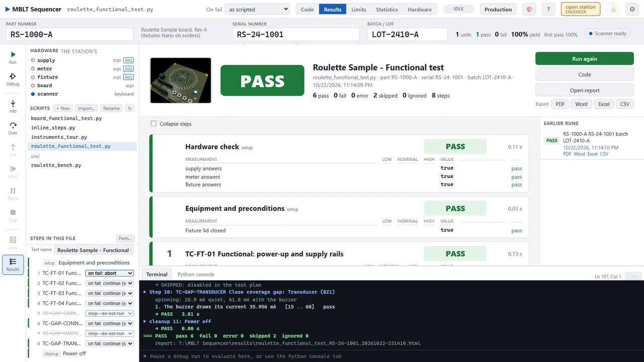Click the Cont. continue icon
Screen dimensions: 644x362
click(13, 172)
